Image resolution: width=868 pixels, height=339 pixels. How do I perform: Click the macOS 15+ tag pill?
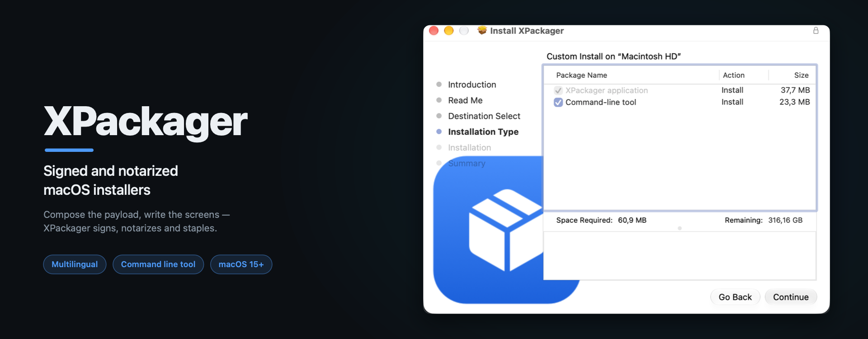click(241, 264)
